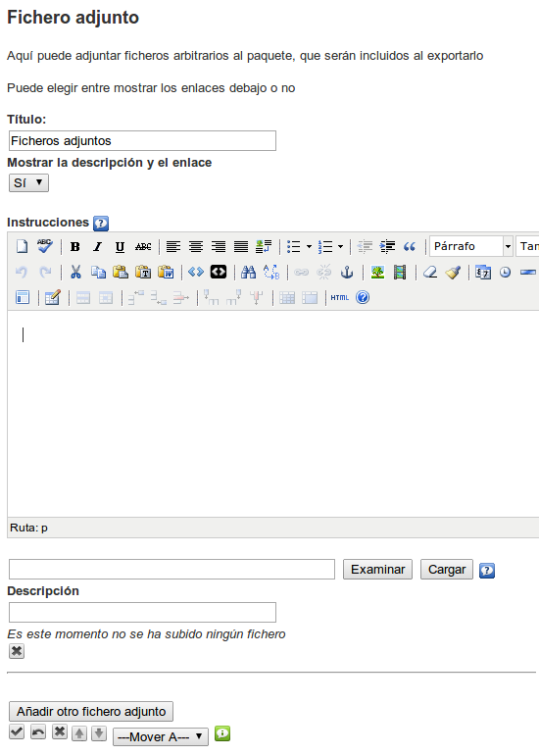Toggle strikethrough text formatting
Image resolution: width=539 pixels, height=756 pixels.
(143, 247)
